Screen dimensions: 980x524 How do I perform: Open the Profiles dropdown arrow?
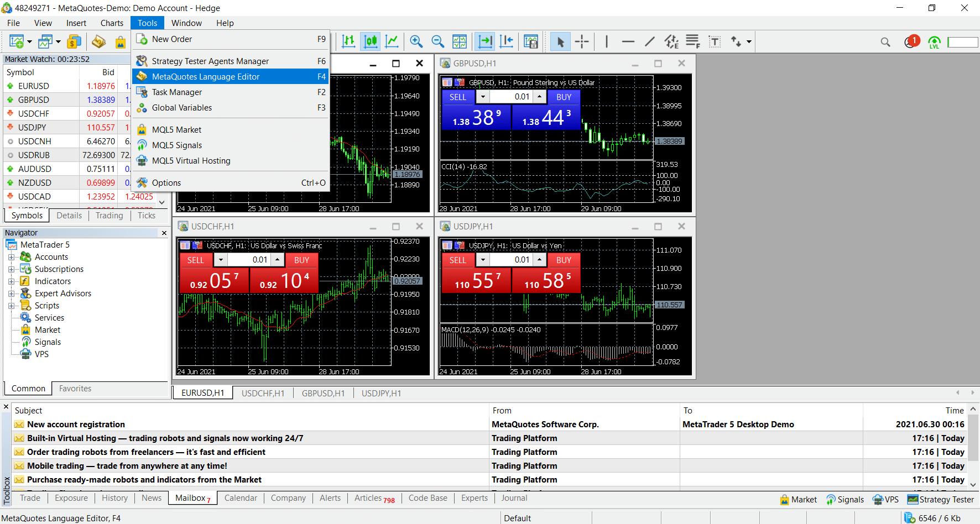point(58,41)
